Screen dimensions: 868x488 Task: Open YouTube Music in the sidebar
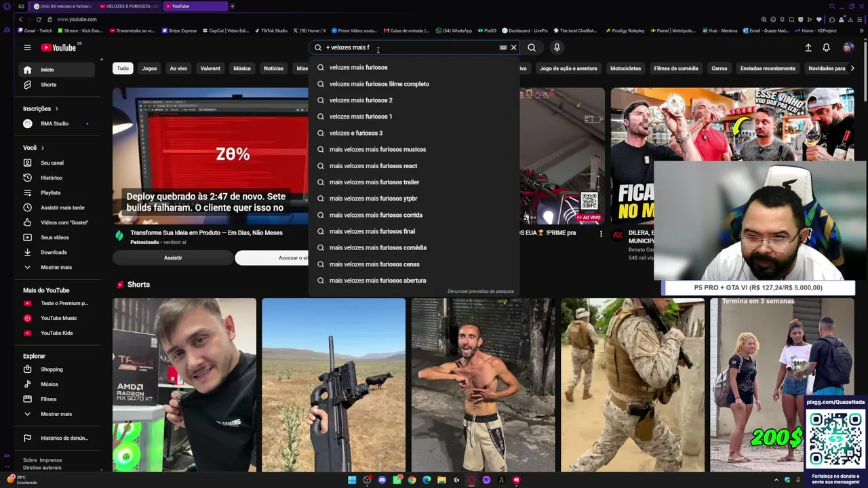coord(58,318)
